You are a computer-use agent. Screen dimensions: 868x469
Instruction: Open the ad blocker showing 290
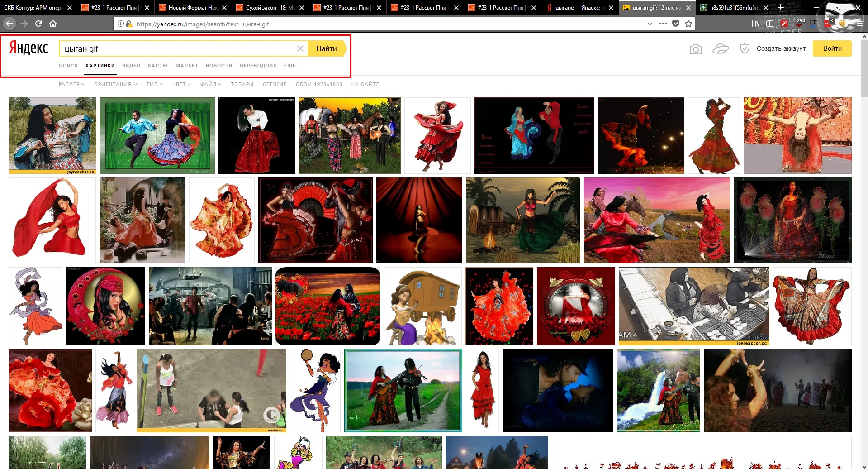tap(800, 23)
